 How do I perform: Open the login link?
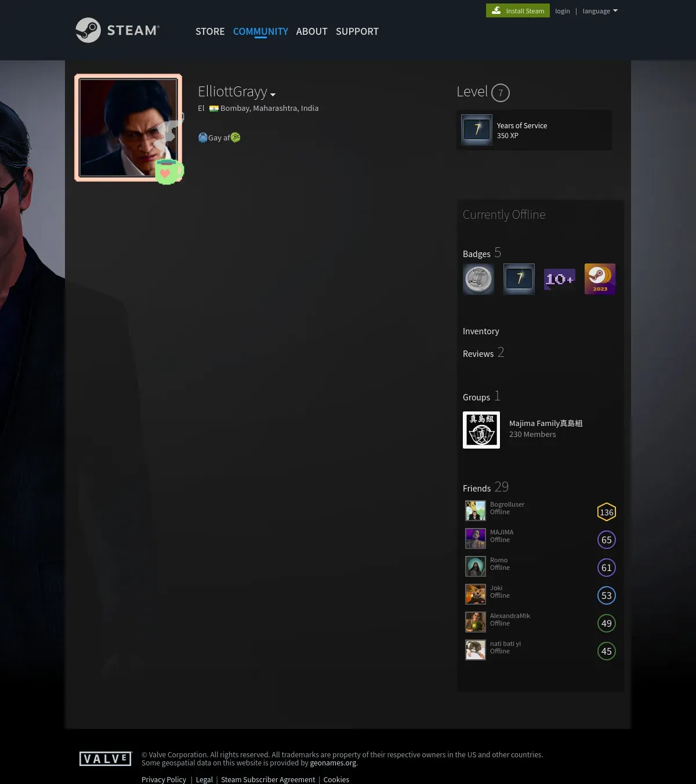tap(563, 11)
